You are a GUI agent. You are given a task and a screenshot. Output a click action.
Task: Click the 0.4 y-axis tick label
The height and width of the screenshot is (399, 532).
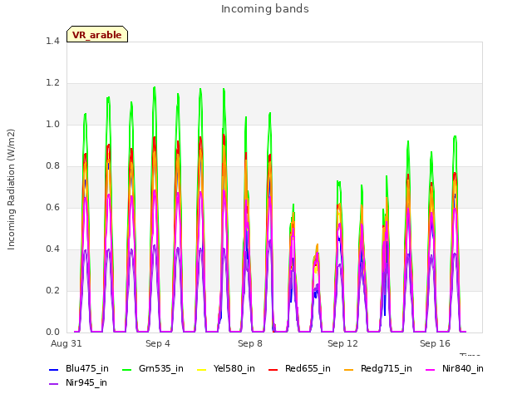52,249
